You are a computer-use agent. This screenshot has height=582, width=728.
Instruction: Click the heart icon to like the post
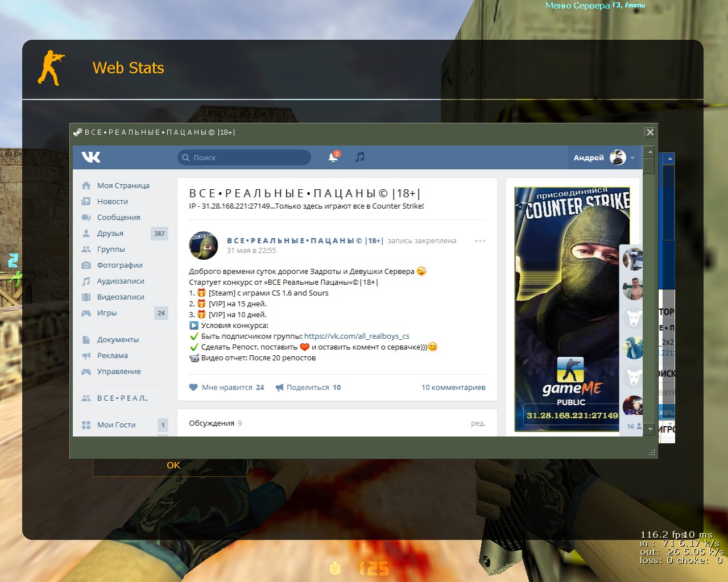(193, 387)
